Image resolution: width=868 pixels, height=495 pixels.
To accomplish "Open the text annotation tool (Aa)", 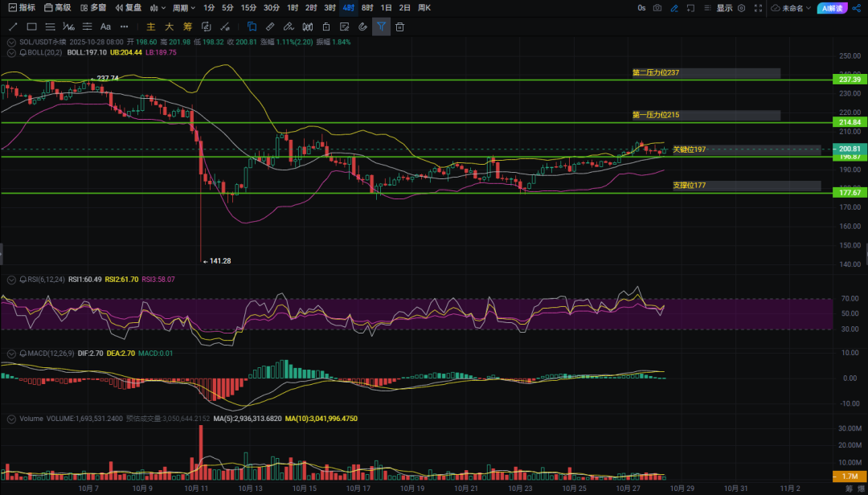I will point(105,27).
